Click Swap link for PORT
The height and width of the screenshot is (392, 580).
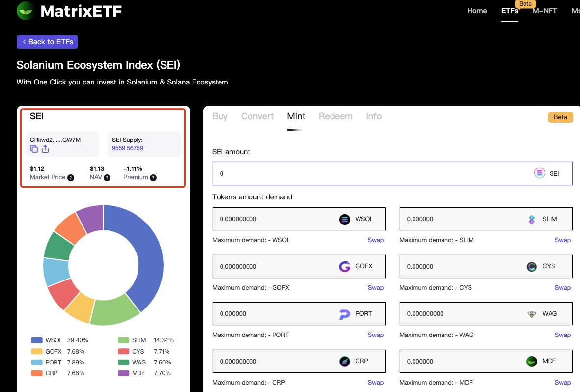tap(375, 335)
